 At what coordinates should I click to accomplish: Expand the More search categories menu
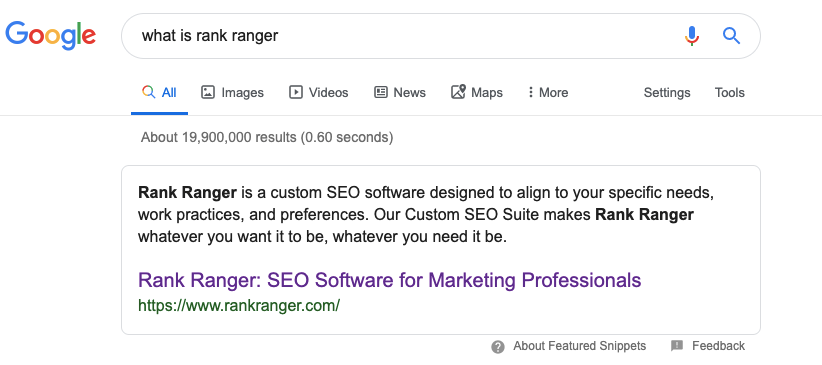(x=548, y=92)
